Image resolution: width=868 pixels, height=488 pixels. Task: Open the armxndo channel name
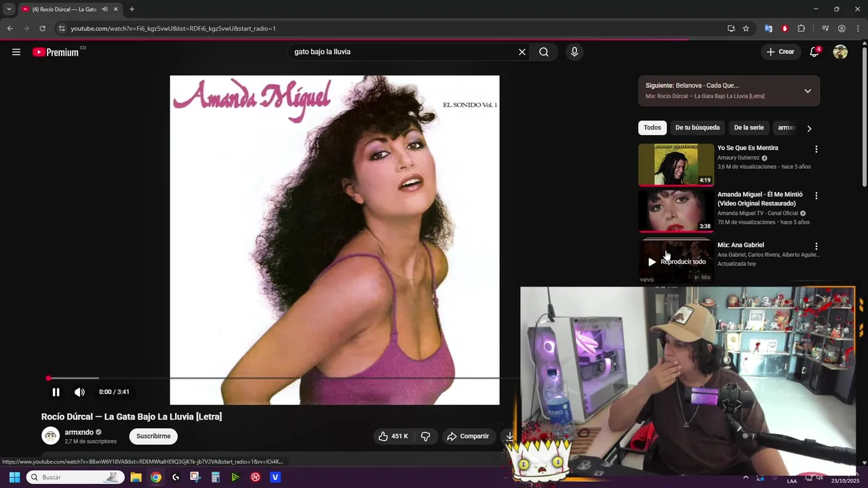79,432
